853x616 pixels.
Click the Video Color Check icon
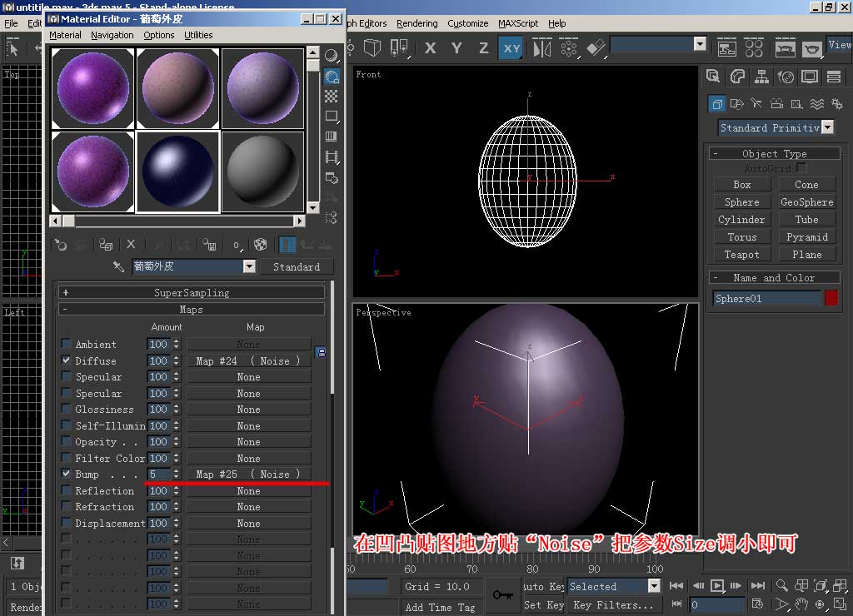pyautogui.click(x=332, y=137)
